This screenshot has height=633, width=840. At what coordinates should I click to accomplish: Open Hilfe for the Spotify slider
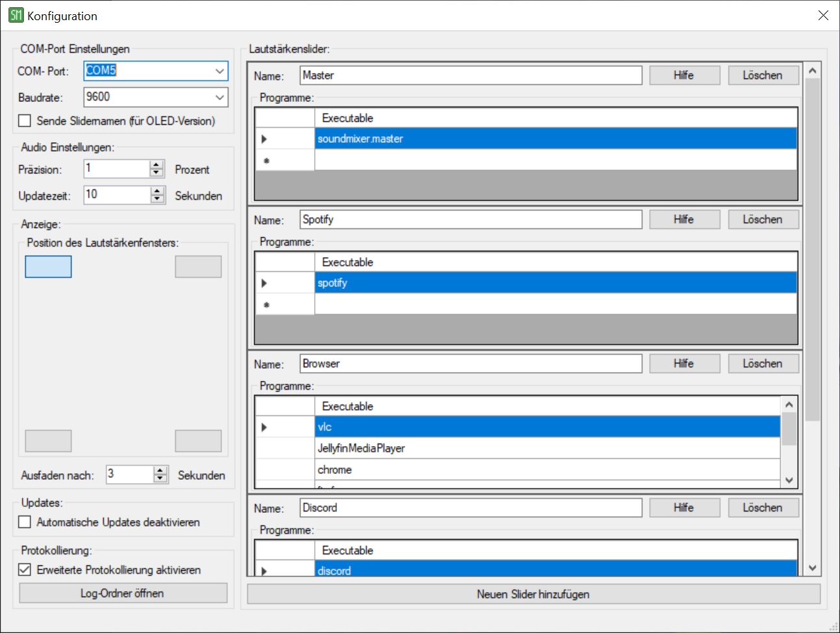pos(685,219)
